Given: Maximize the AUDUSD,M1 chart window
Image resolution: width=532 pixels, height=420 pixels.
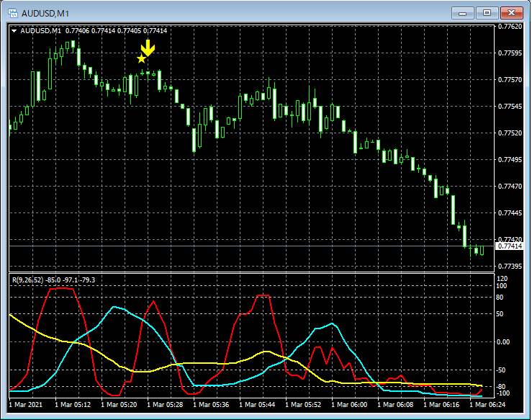Looking at the screenshot, I should (x=487, y=12).
